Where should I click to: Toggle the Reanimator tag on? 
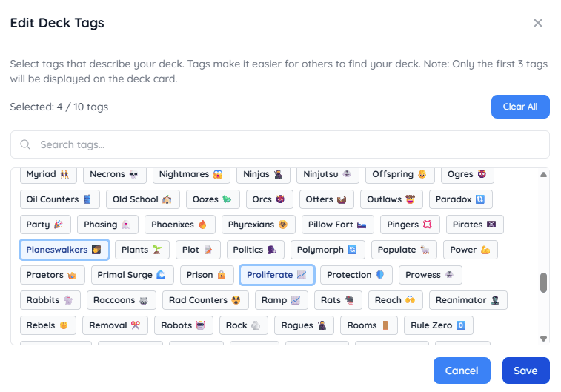(468, 300)
